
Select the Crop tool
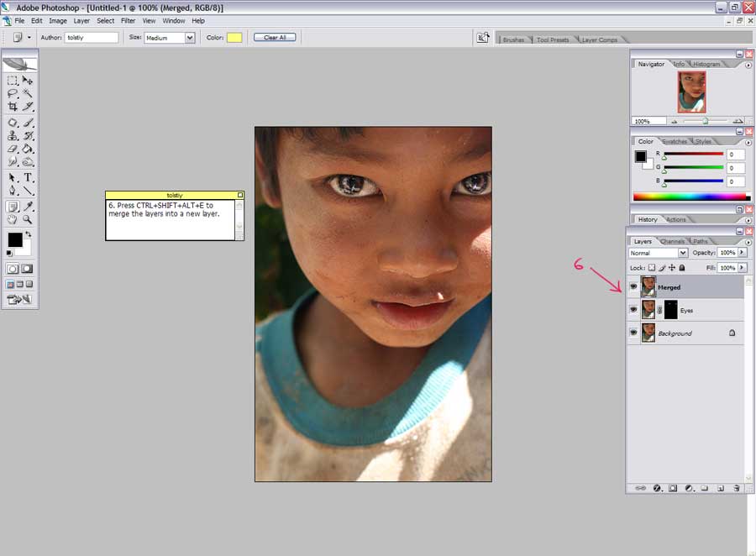13,107
